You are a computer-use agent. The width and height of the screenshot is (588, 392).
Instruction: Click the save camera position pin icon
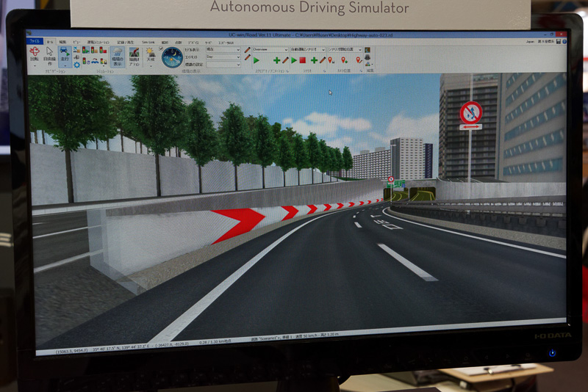[331, 60]
